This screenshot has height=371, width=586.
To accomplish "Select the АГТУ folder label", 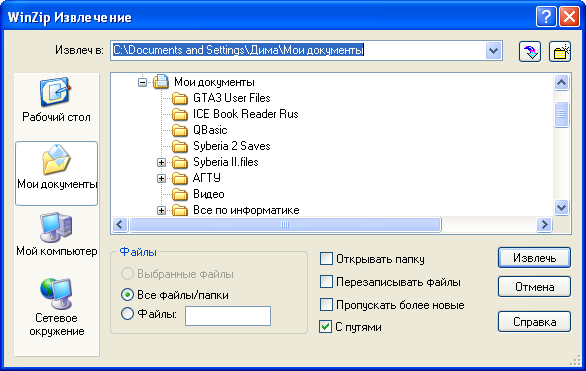I will click(x=207, y=178).
